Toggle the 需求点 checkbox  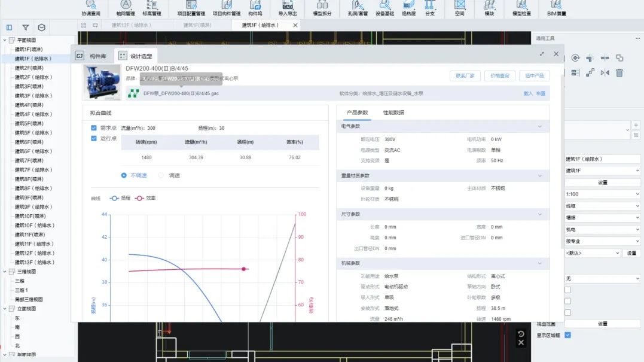point(94,128)
